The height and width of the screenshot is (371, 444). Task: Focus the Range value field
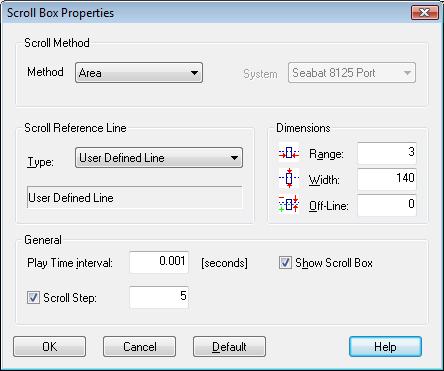click(387, 153)
